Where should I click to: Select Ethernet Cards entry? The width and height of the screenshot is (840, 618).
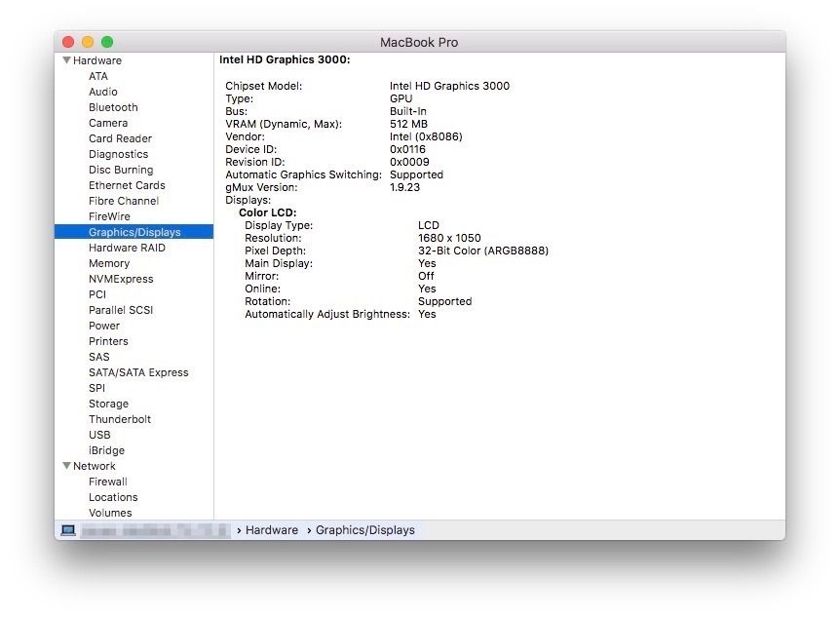(127, 185)
